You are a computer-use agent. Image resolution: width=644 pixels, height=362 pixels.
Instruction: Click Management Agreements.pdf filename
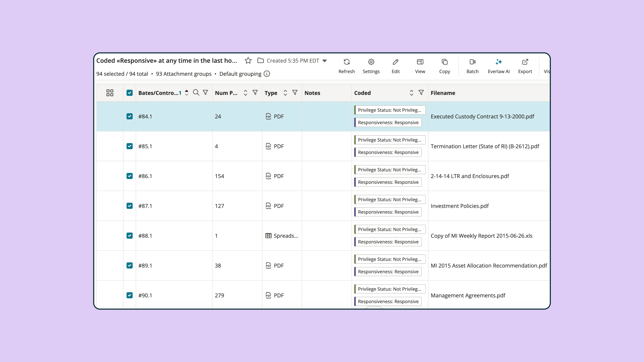[x=468, y=295]
